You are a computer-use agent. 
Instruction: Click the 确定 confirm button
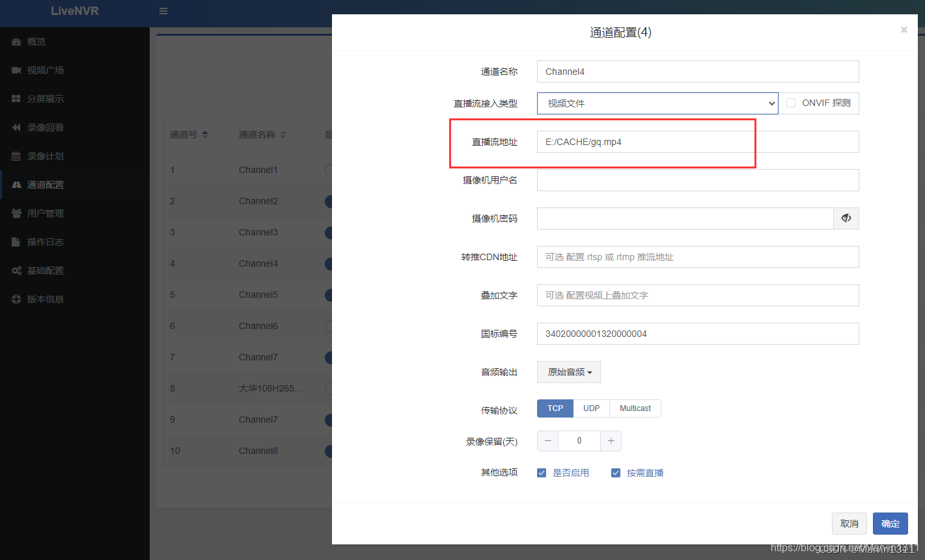point(890,524)
